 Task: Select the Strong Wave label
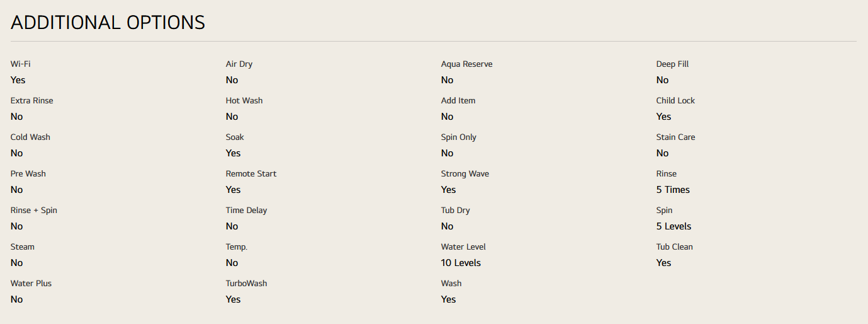tap(465, 174)
